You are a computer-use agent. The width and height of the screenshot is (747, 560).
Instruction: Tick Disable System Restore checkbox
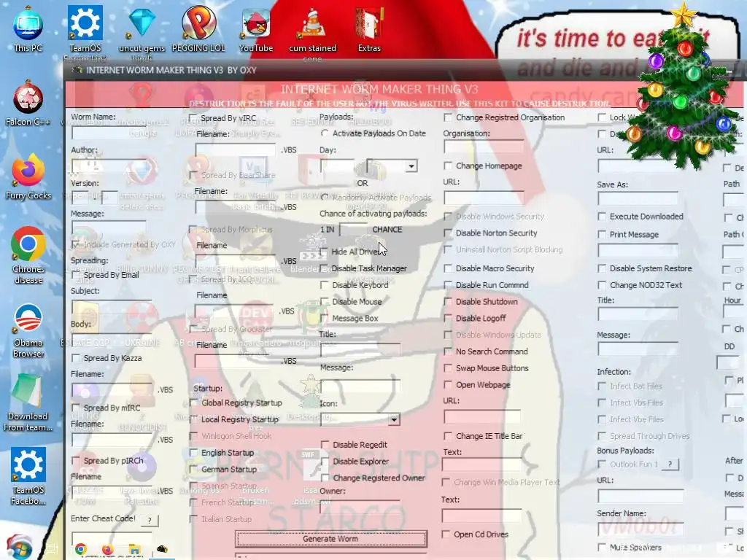(x=602, y=268)
